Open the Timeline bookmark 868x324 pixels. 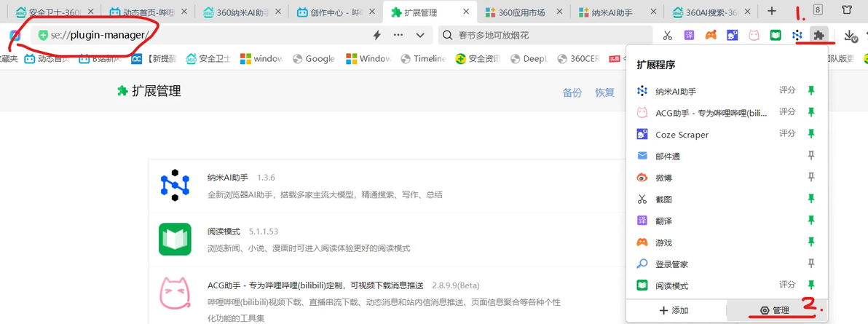pyautogui.click(x=423, y=59)
